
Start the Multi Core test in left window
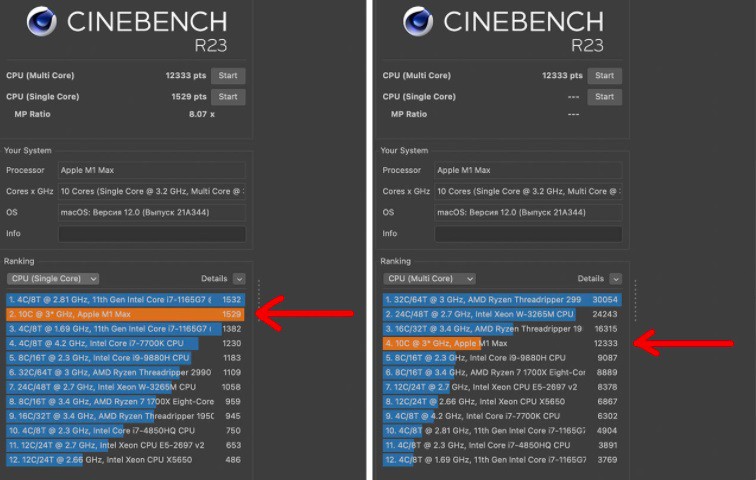(x=228, y=76)
